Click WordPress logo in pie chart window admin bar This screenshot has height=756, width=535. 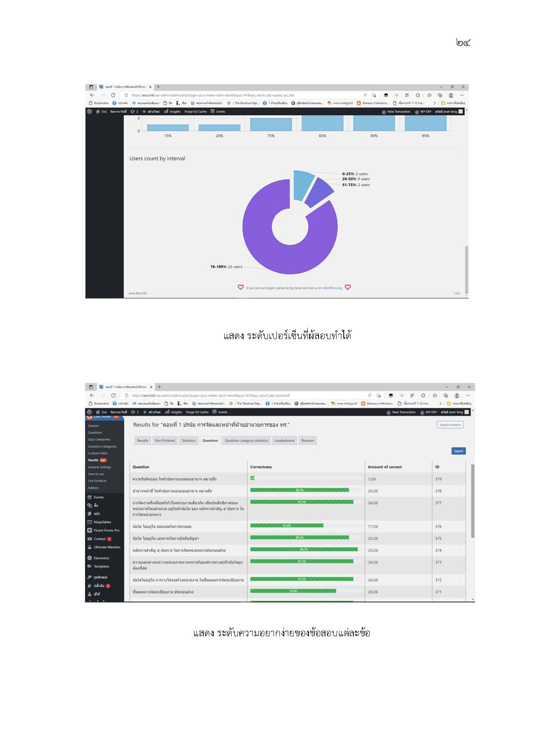coord(89,112)
